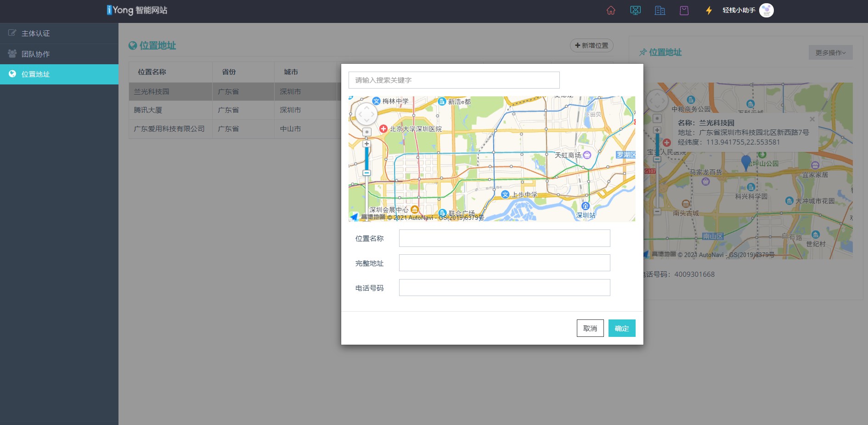Click the 罗湖区 district label
This screenshot has height=425, width=868.
tap(626, 155)
